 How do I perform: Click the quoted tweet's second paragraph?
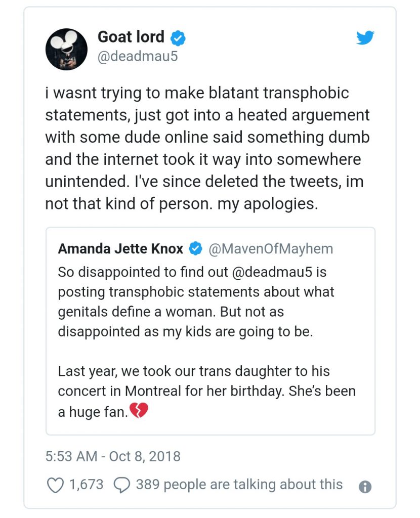tap(206, 391)
